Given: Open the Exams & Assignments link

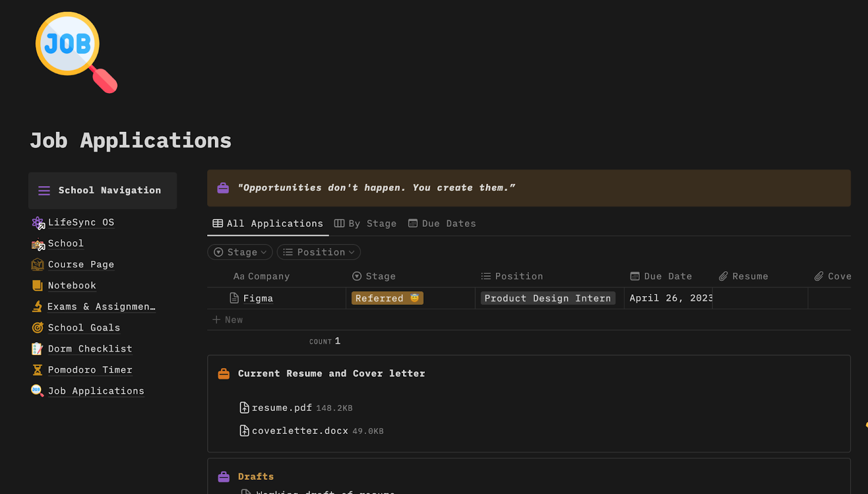Looking at the screenshot, I should [x=101, y=307].
